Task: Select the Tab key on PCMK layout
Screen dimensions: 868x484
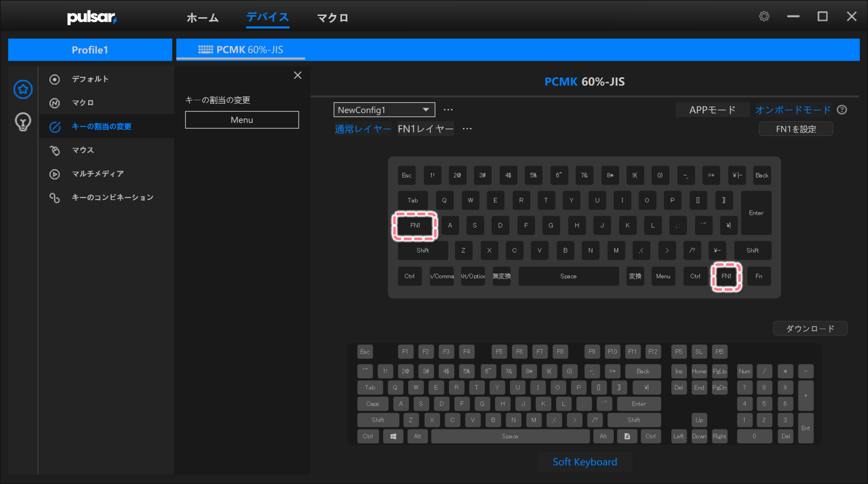Action: (413, 200)
